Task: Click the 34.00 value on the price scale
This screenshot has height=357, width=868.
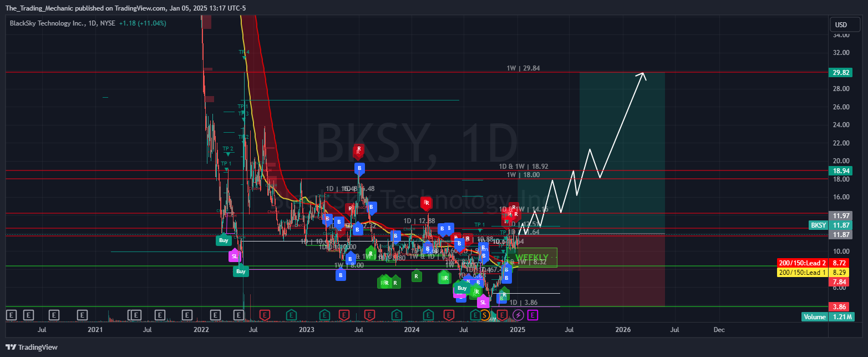Action: tap(841, 35)
